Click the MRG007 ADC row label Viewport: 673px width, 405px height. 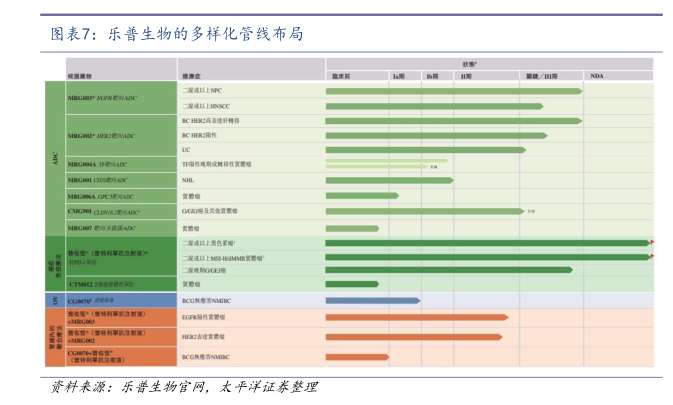point(100,228)
